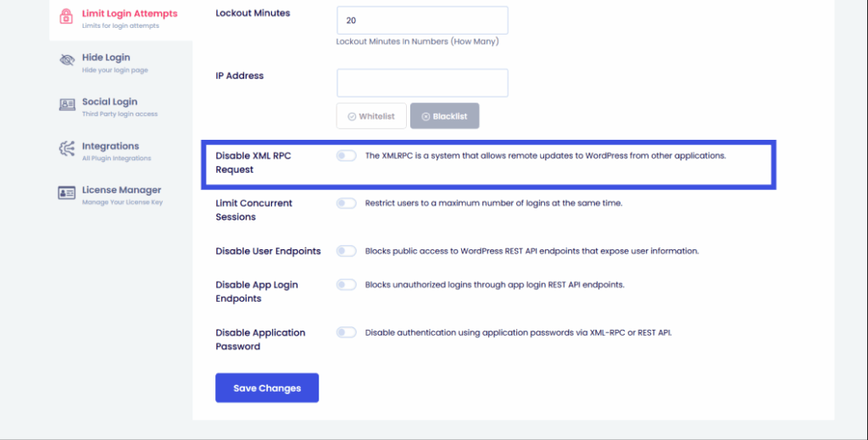Click the Integrations connections icon
Image resolution: width=868 pixels, height=440 pixels.
pos(67,149)
